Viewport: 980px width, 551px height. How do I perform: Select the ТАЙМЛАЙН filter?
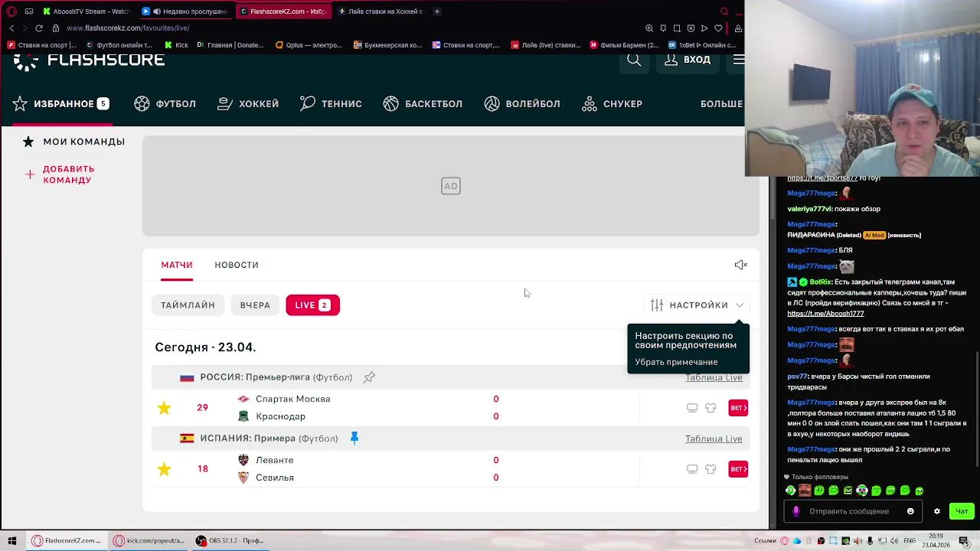pos(188,305)
